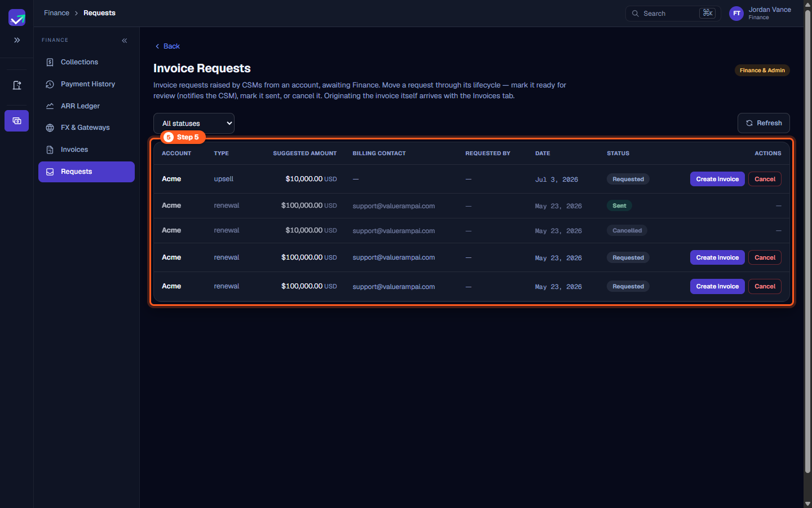Open Collections in the sidebar
This screenshot has height=508, width=812.
86,62
